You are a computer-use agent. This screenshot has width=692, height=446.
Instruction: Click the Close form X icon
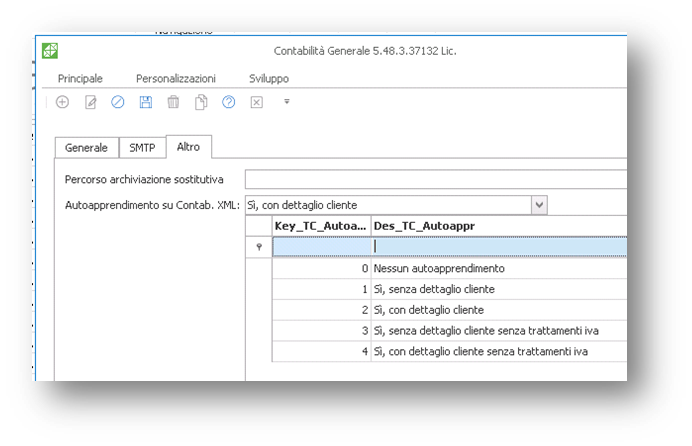click(x=256, y=102)
